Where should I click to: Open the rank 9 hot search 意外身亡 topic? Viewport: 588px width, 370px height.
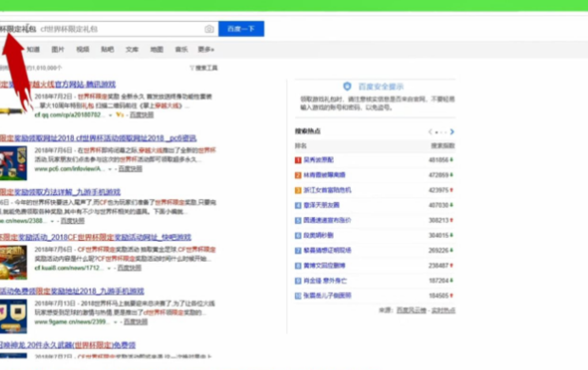pyautogui.click(x=325, y=281)
